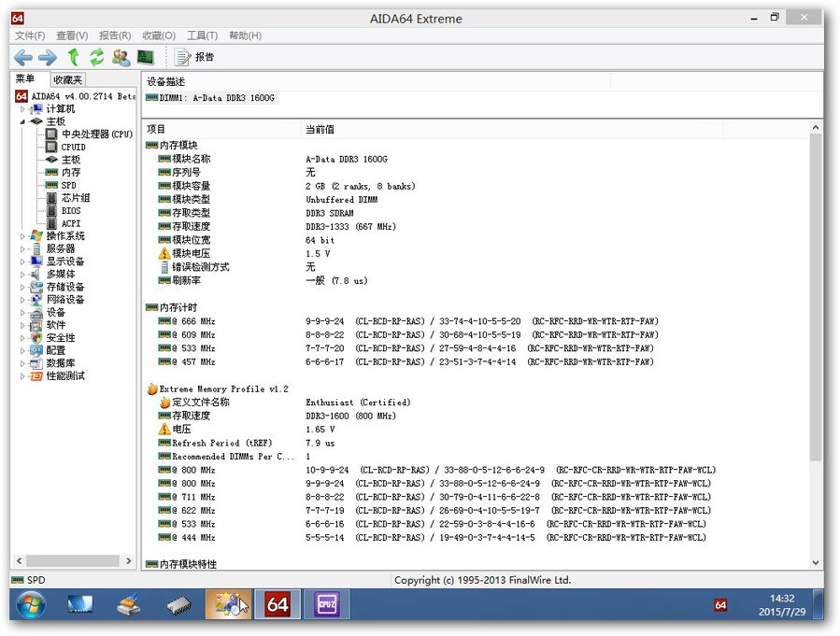Open the 文件(F) menu
This screenshot has width=840, height=636.
tap(30, 35)
